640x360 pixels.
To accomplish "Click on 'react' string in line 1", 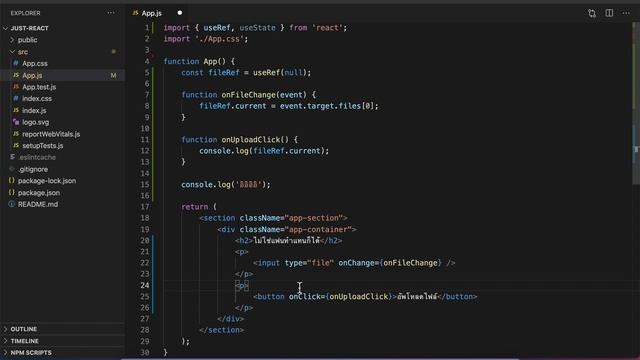I will click(327, 28).
